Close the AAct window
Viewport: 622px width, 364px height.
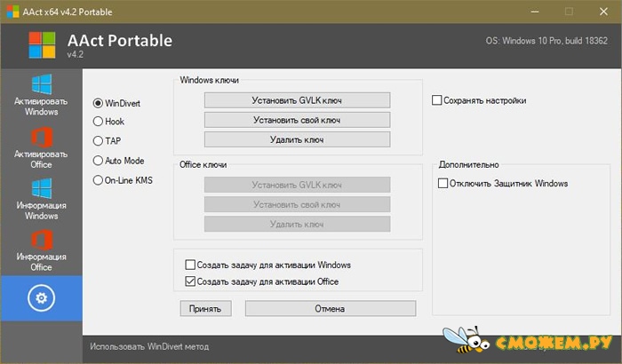(x=603, y=12)
